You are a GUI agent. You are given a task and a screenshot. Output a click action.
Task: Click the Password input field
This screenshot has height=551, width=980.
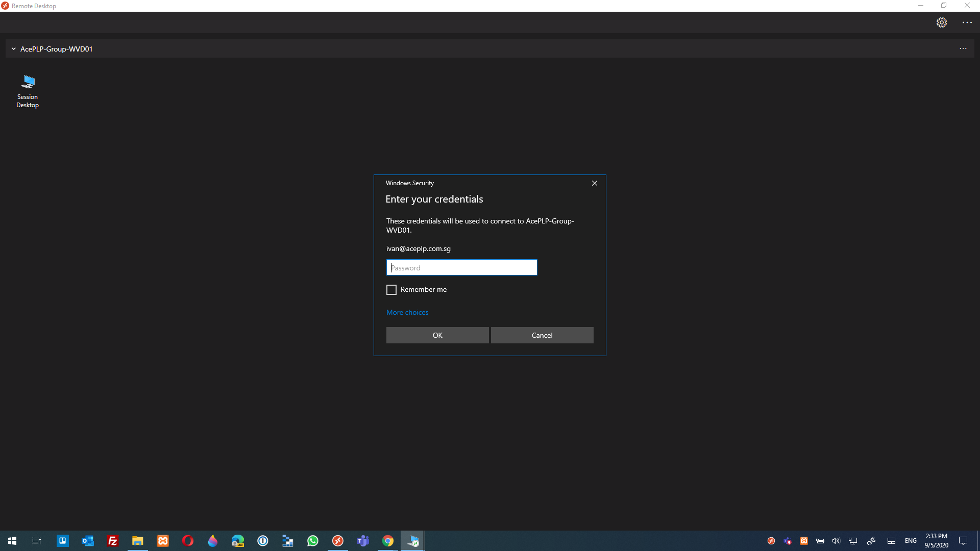[x=461, y=267]
